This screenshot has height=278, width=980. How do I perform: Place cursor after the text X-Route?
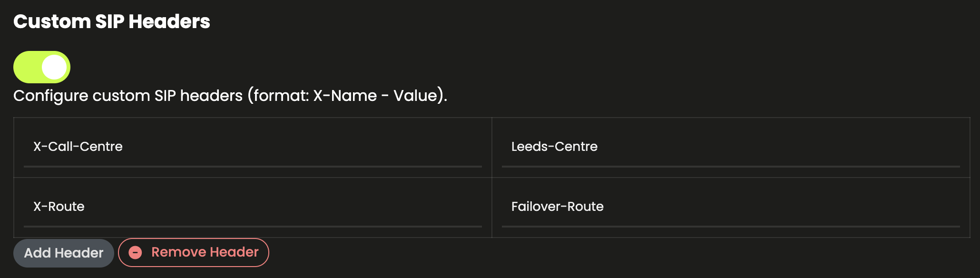click(86, 207)
